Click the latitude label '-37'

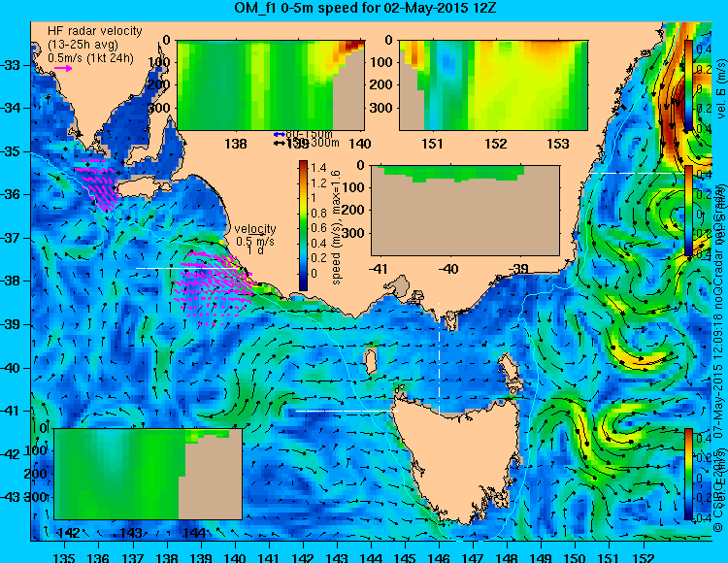[x=11, y=238]
